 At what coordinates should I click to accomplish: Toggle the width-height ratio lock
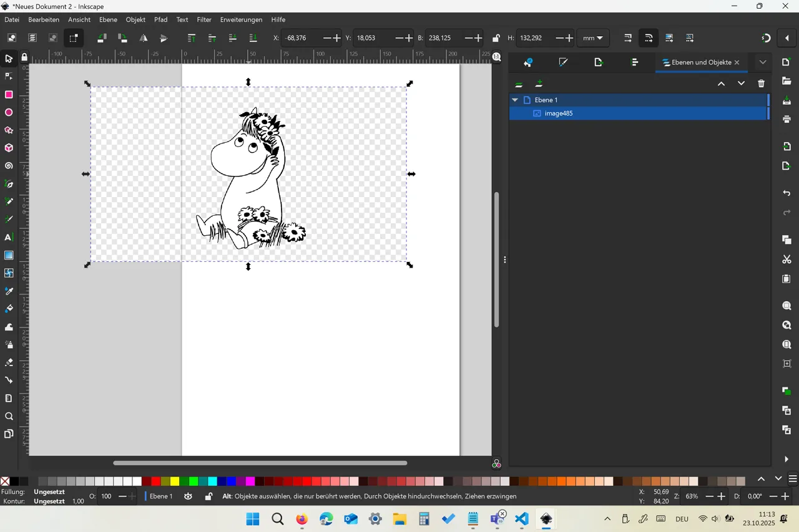click(x=496, y=38)
